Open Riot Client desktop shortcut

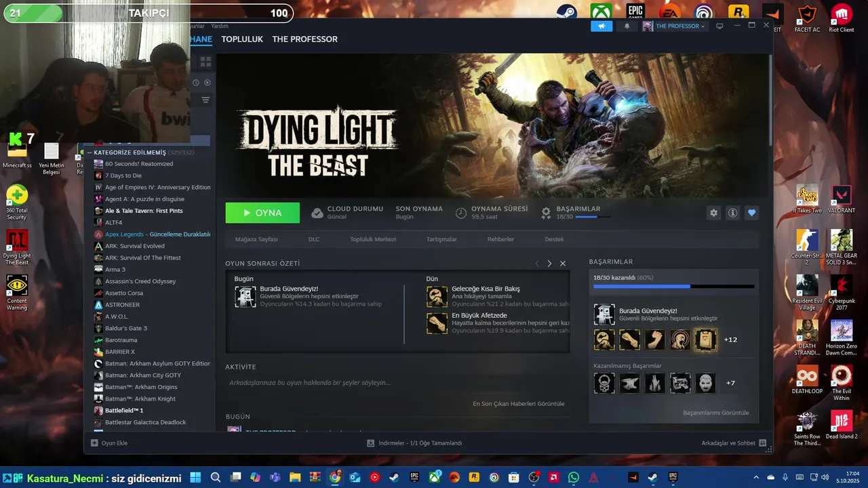[x=842, y=18]
